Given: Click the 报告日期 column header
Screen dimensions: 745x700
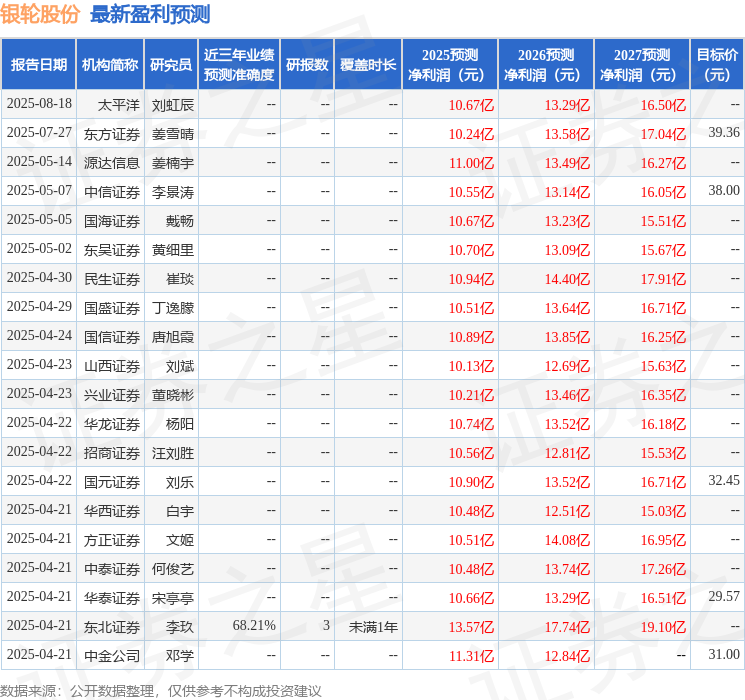Looking at the screenshot, I should [x=38, y=64].
